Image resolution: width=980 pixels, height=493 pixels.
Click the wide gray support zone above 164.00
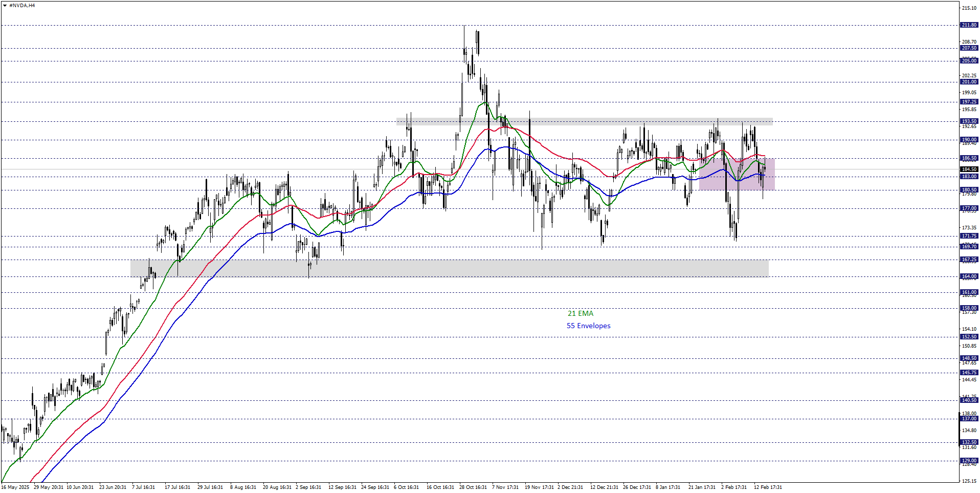[449, 268]
